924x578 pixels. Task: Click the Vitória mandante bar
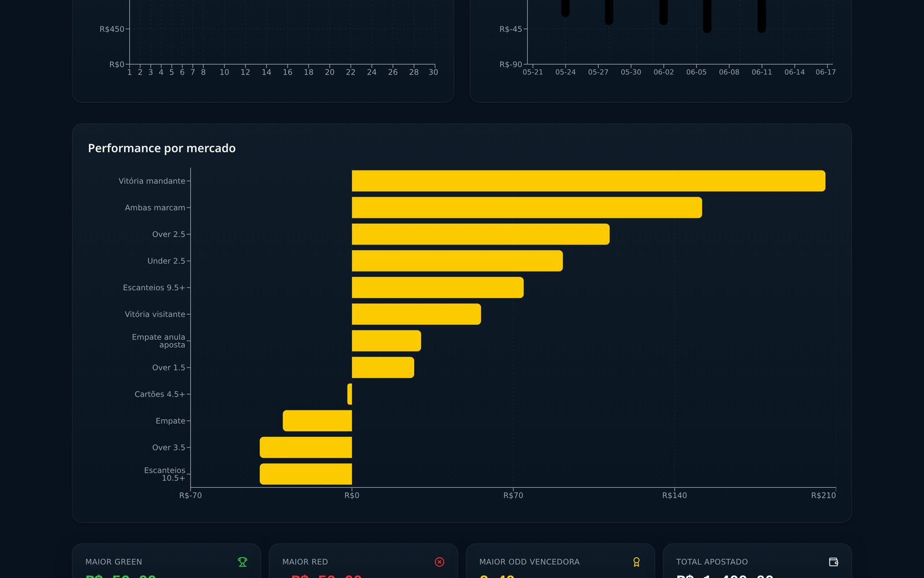click(588, 181)
